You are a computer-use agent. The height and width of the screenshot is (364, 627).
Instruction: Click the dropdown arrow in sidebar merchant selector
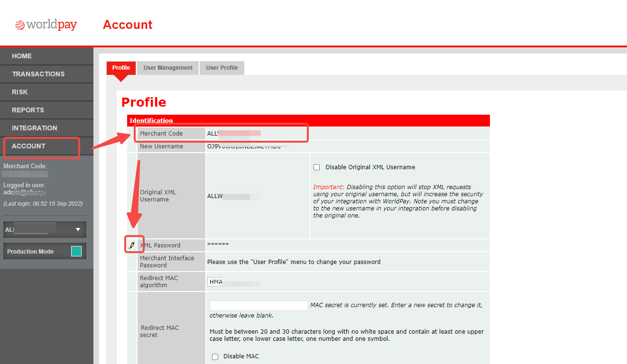78,229
